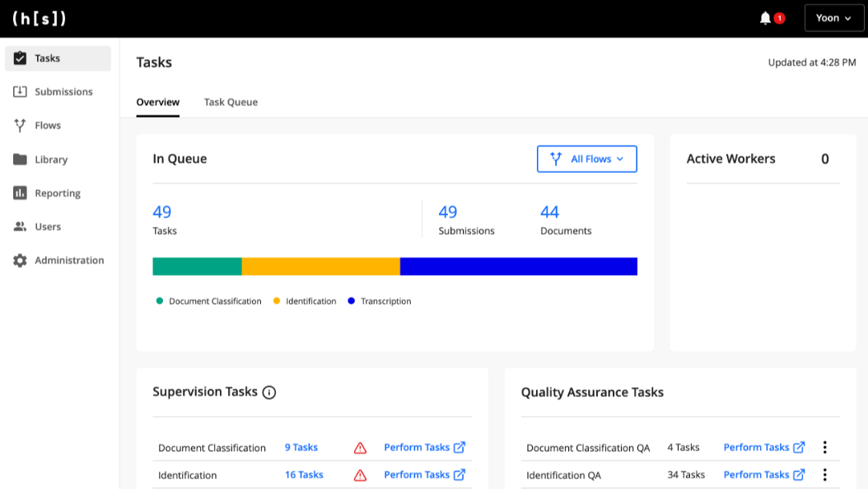This screenshot has width=868, height=489.
Task: Click the Users people icon
Action: 20,226
